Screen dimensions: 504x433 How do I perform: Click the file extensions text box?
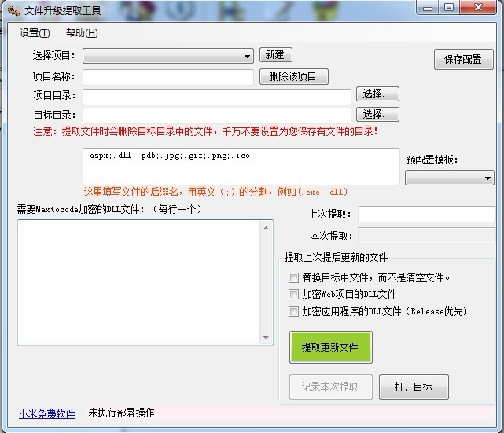pyautogui.click(x=241, y=166)
